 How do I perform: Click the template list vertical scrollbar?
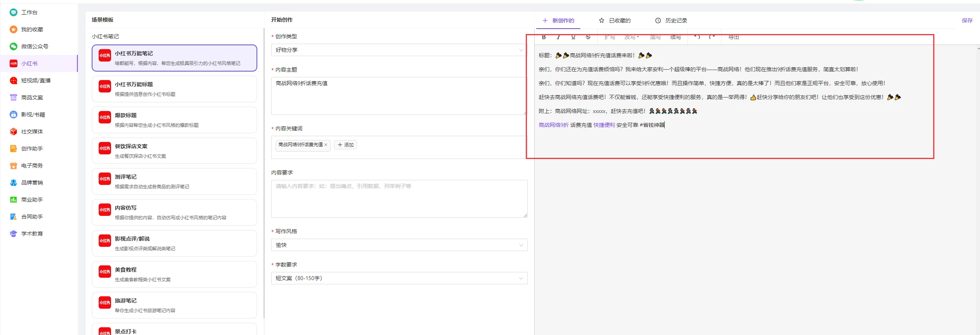tap(264, 173)
